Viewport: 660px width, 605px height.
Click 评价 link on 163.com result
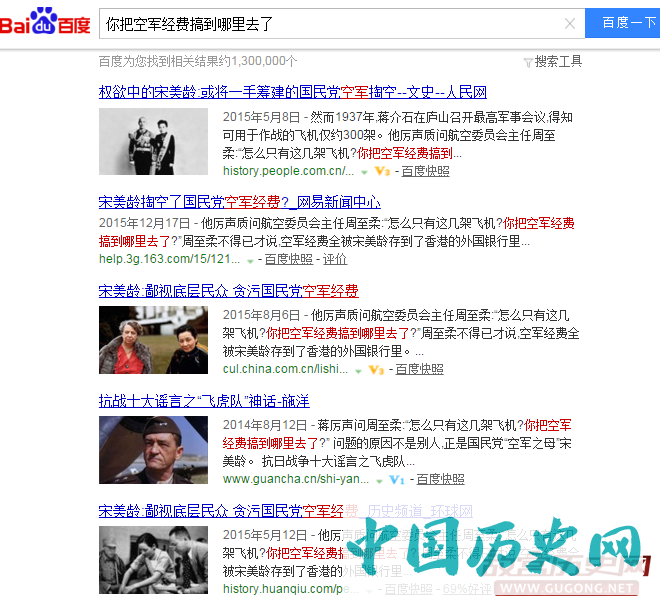click(335, 259)
